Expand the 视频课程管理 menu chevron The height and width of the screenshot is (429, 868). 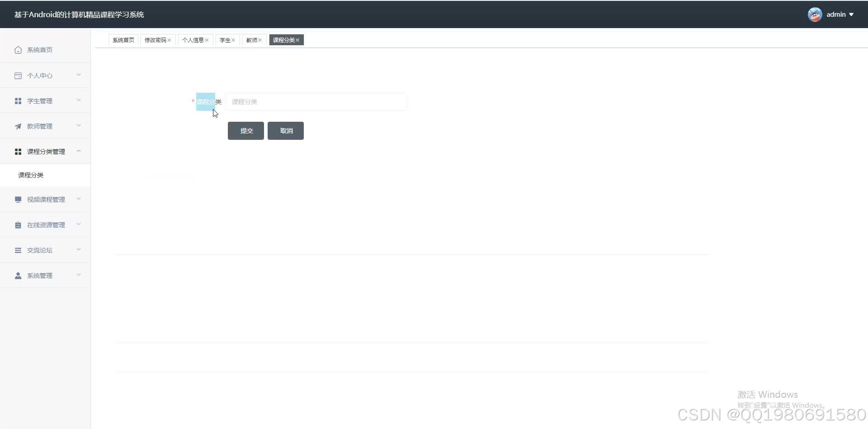79,199
